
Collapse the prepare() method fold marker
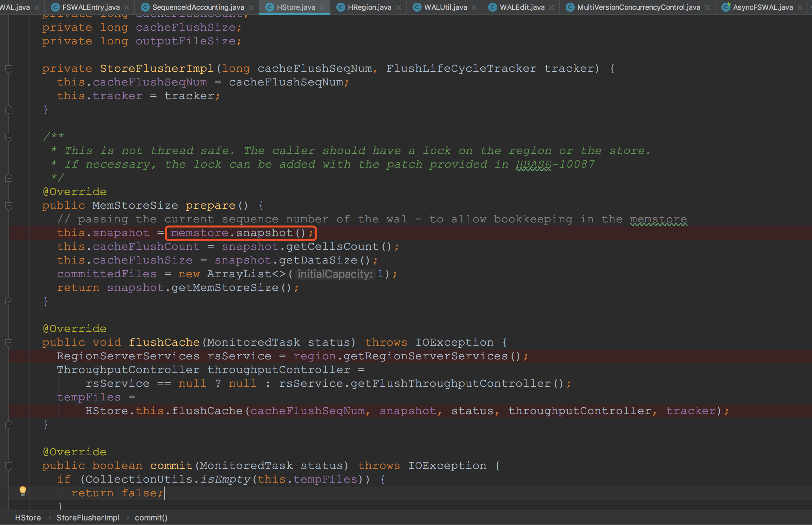pyautogui.click(x=9, y=205)
